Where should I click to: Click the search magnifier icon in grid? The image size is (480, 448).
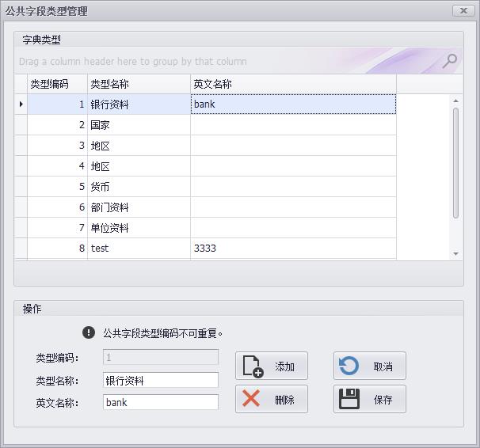(449, 61)
